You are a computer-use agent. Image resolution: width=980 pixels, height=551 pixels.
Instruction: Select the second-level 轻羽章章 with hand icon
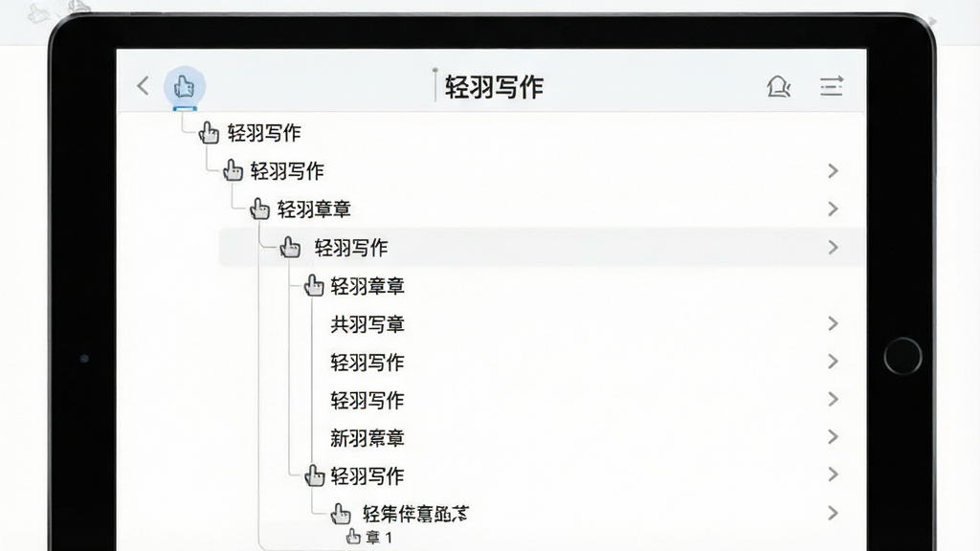367,286
